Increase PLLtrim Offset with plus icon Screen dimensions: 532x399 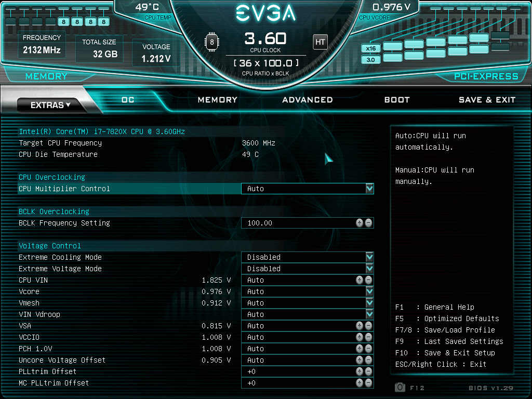pyautogui.click(x=360, y=371)
